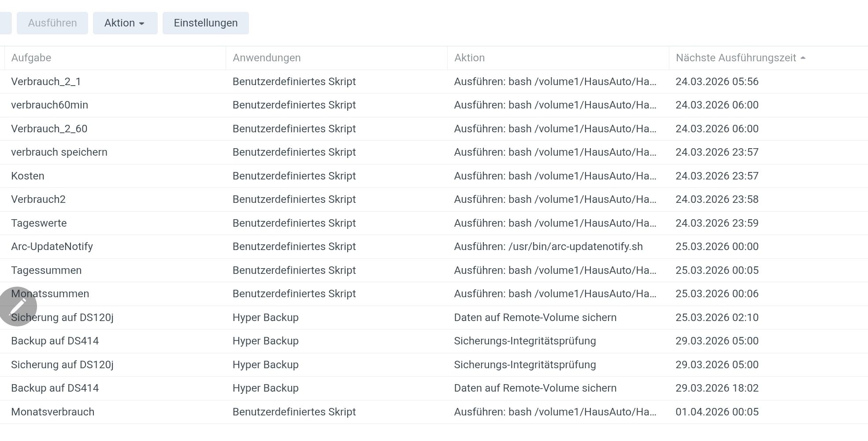Select the Monatsverbrauch task row
The height and width of the screenshot is (441, 868).
click(x=52, y=412)
